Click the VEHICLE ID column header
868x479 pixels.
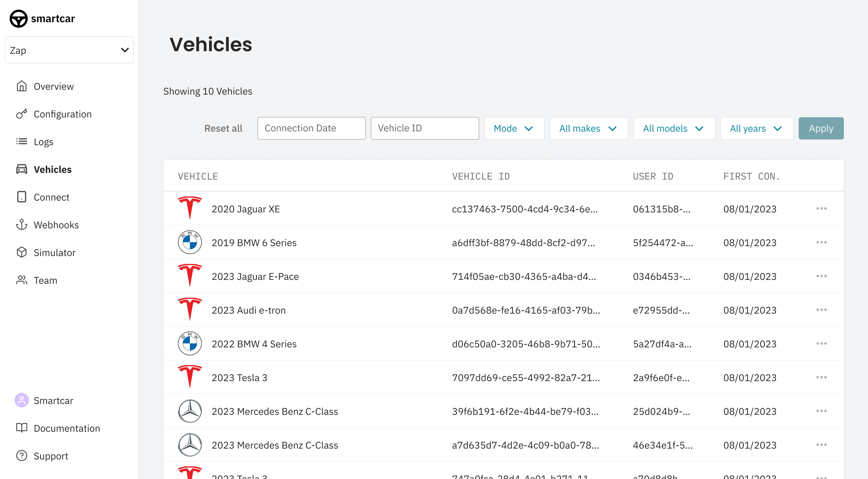pyautogui.click(x=481, y=176)
